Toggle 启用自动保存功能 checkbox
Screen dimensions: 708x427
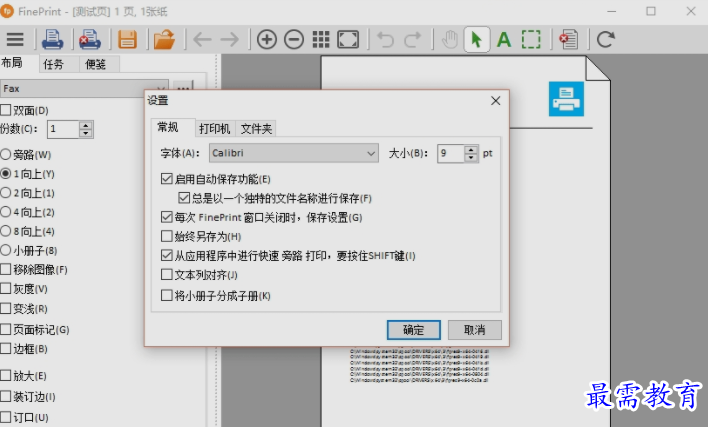pos(167,179)
